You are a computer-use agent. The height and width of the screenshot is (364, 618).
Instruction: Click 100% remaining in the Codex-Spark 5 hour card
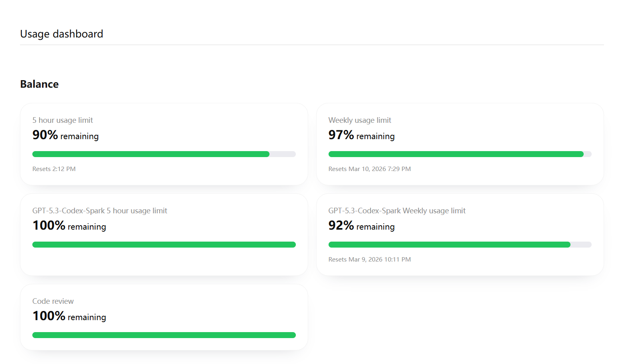[x=69, y=226]
